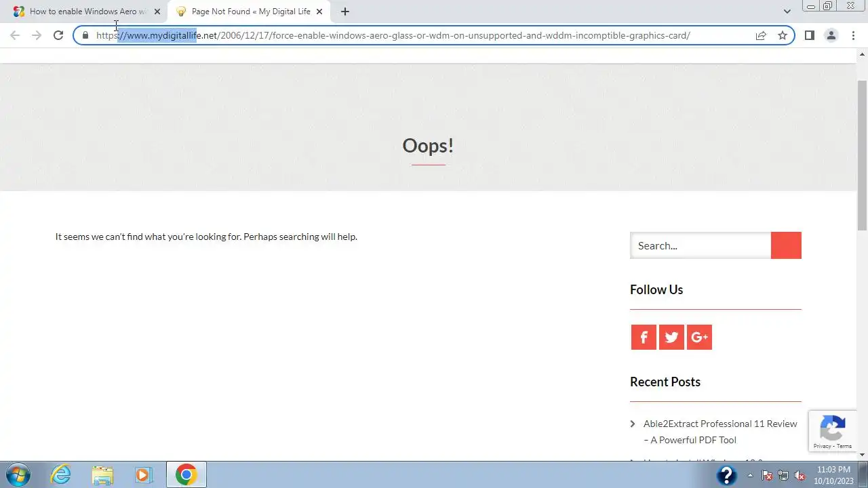Screen dimensions: 868x488
Task: Open Windows Explorer folder on taskbar
Action: pyautogui.click(x=102, y=474)
